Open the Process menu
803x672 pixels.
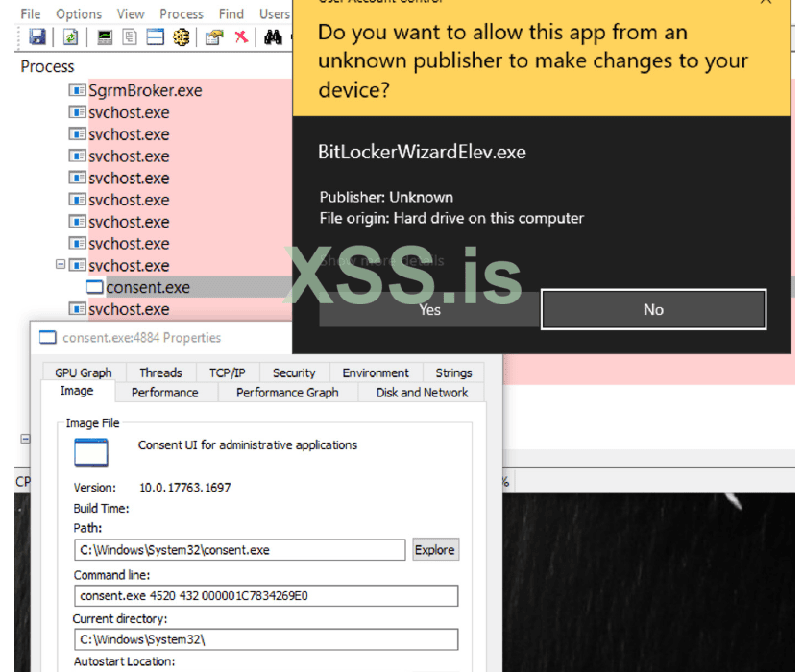tap(182, 13)
